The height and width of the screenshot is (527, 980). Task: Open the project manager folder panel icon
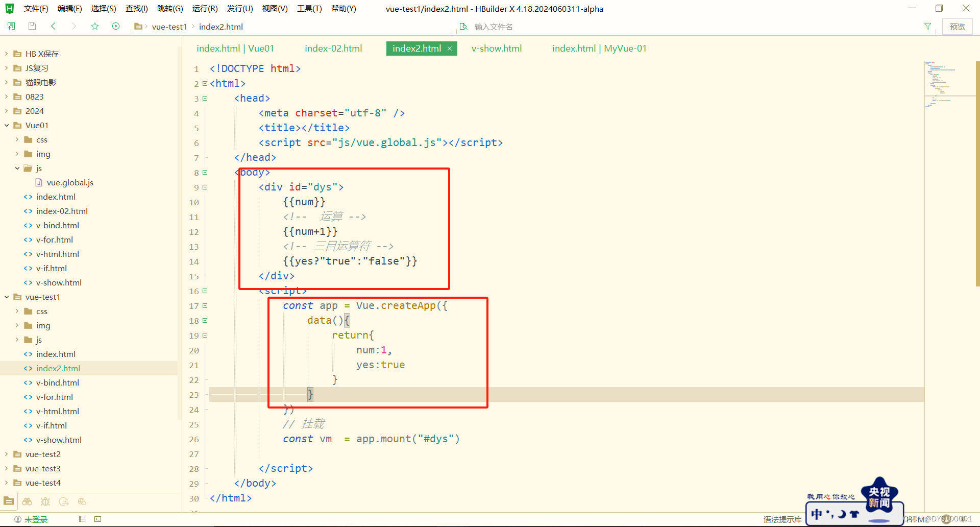click(9, 501)
